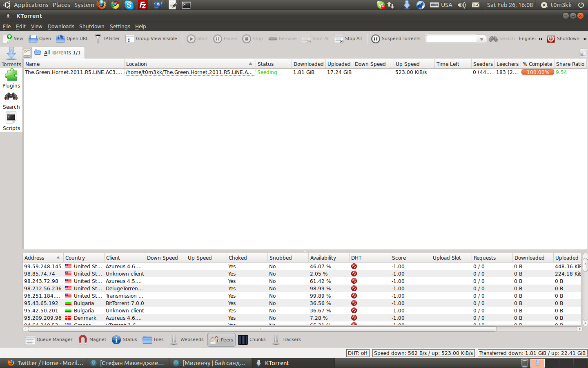Viewport: 588px width, 368px height.
Task: Open the Queue Manager panel
Action: click(x=49, y=340)
